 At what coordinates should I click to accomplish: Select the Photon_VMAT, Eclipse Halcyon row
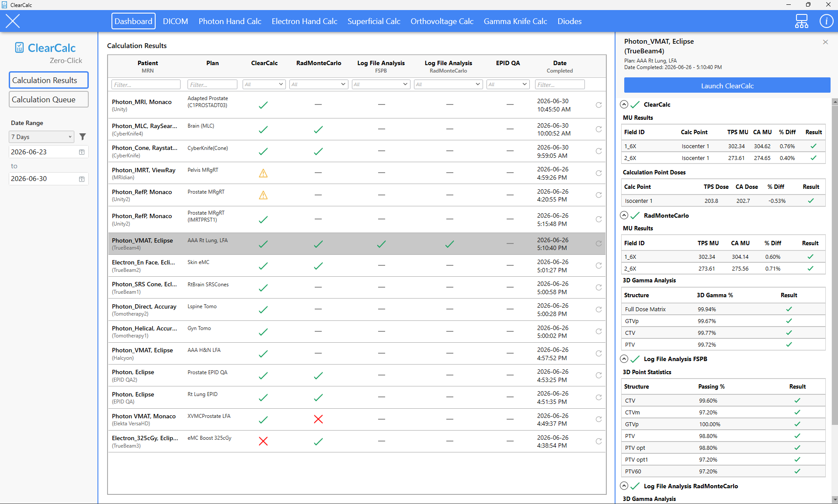click(356, 354)
